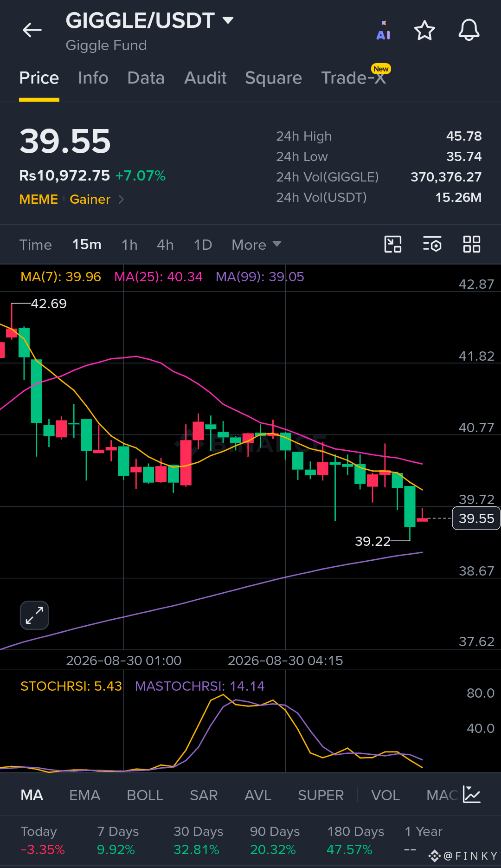Select the 4h chart interval
This screenshot has height=868, width=501.
[x=165, y=245]
